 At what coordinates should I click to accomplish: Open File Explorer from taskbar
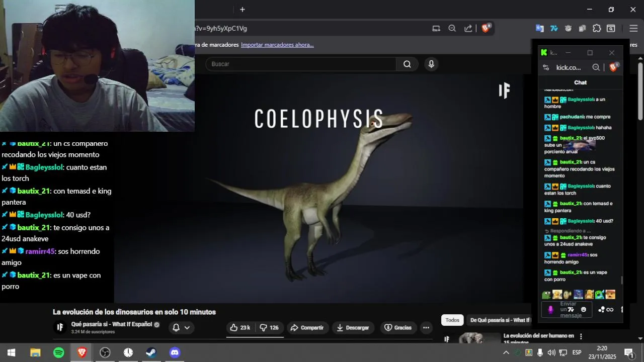[35, 352]
